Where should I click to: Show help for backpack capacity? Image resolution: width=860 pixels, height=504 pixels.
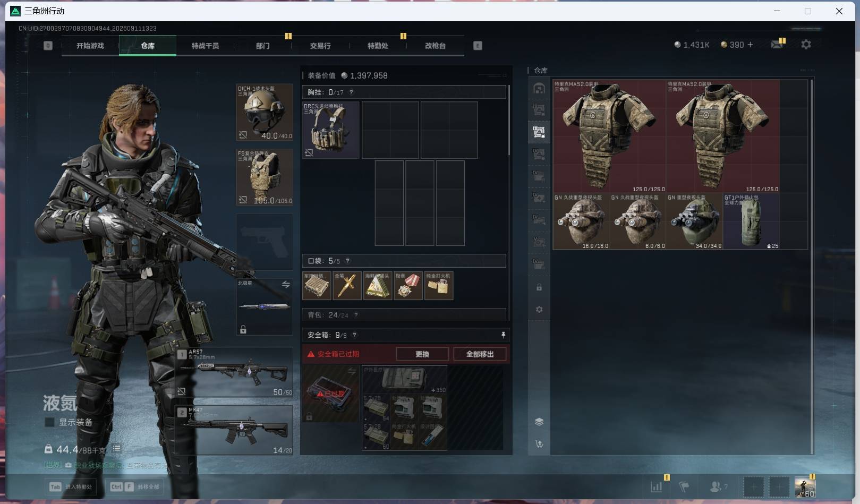[x=356, y=315]
